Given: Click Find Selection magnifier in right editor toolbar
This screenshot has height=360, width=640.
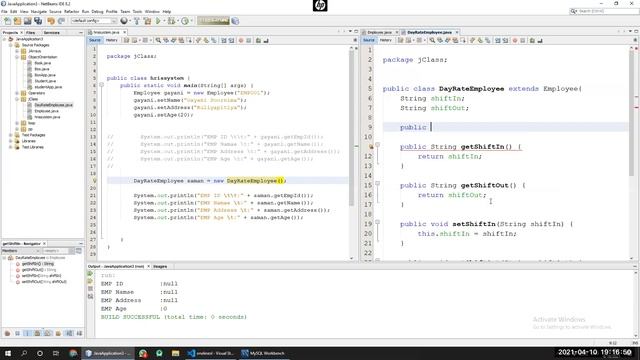Looking at the screenshot, I should point(432,40).
